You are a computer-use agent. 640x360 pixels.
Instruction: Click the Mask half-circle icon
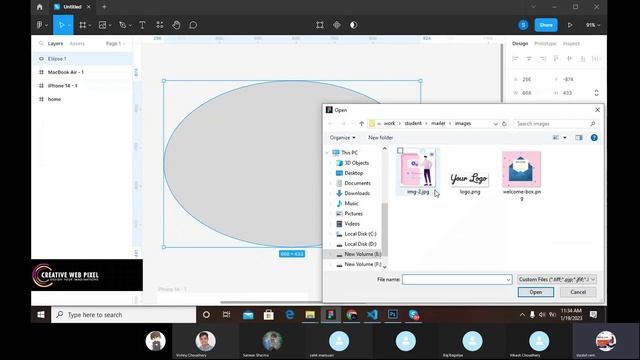[353, 25]
